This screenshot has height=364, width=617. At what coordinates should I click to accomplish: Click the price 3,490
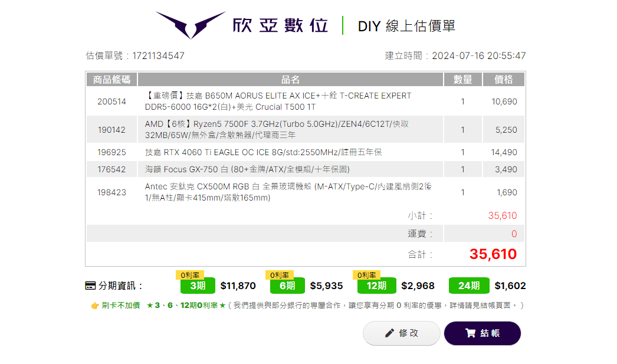coord(506,169)
